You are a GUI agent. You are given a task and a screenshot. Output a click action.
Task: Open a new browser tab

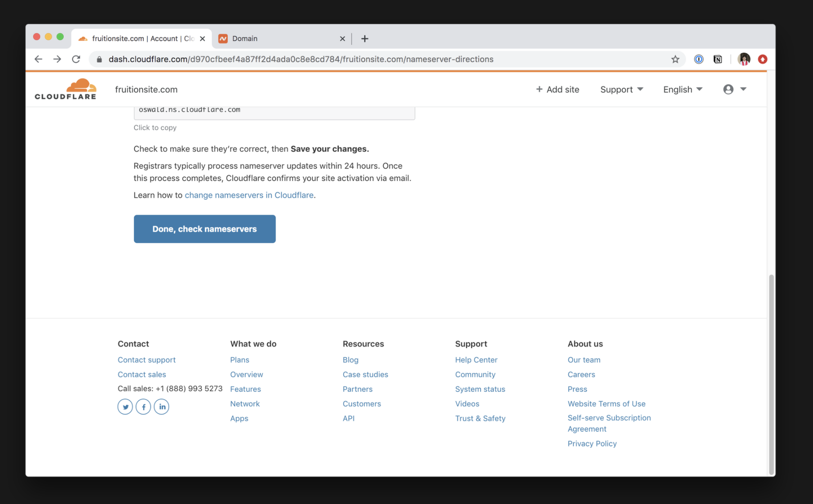tap(365, 39)
